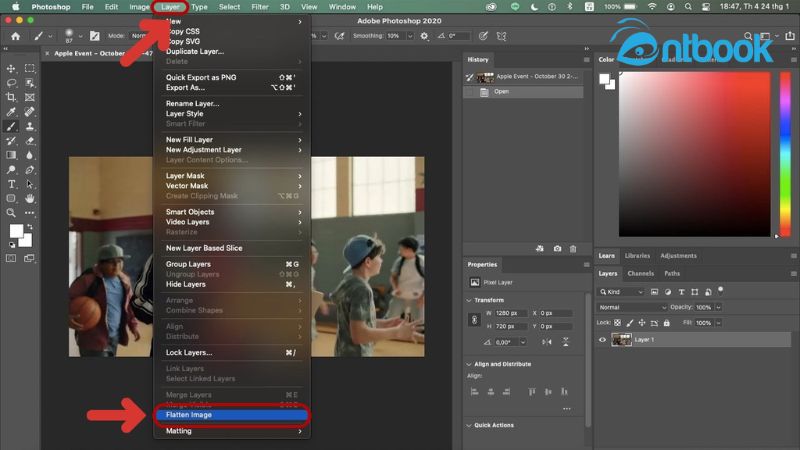Open the Fill dropdown arrow
800x450 pixels.
[x=718, y=323]
